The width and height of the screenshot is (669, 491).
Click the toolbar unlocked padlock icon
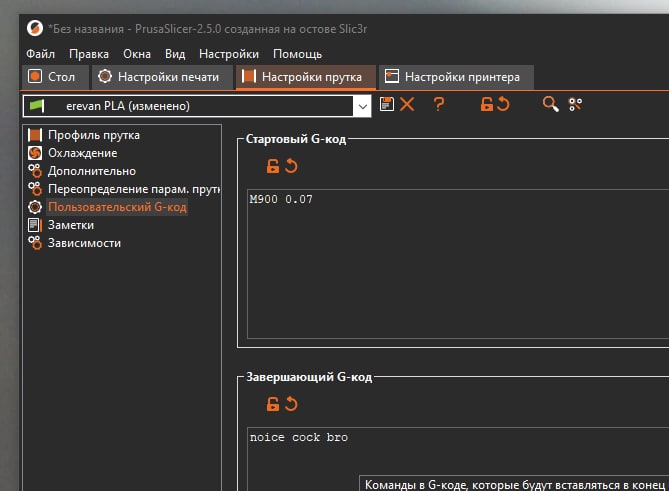coord(487,104)
